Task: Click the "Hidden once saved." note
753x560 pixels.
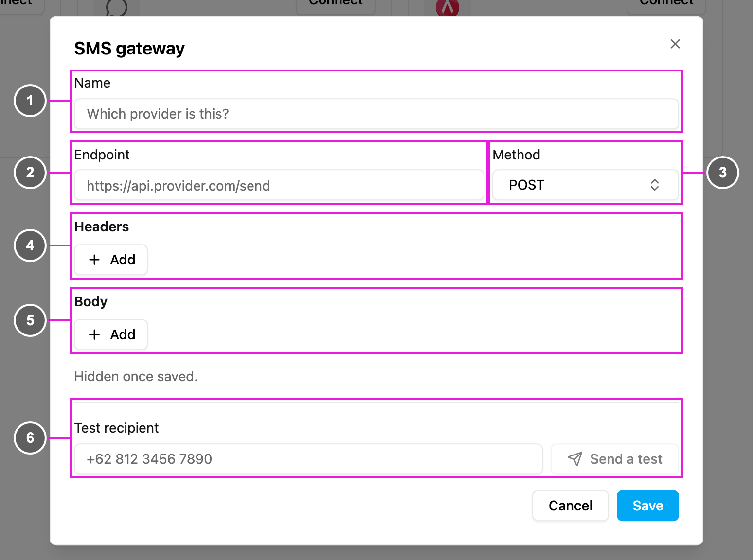Action: point(136,376)
